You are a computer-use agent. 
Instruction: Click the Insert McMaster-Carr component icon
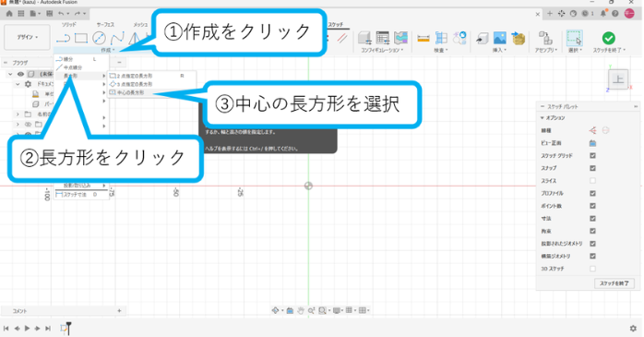(x=519, y=38)
